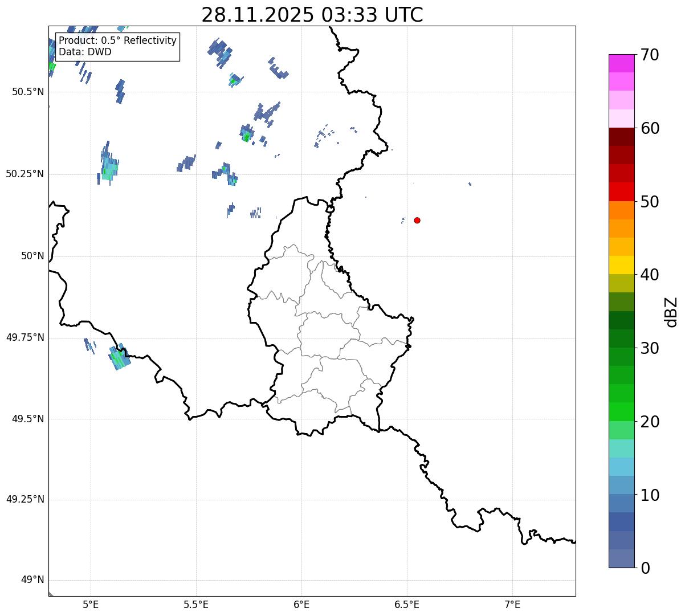Click the timestamp title 28.11.2025 03:33 UTC
Image resolution: width=685 pixels, height=616 pixels.
pyautogui.click(x=312, y=15)
